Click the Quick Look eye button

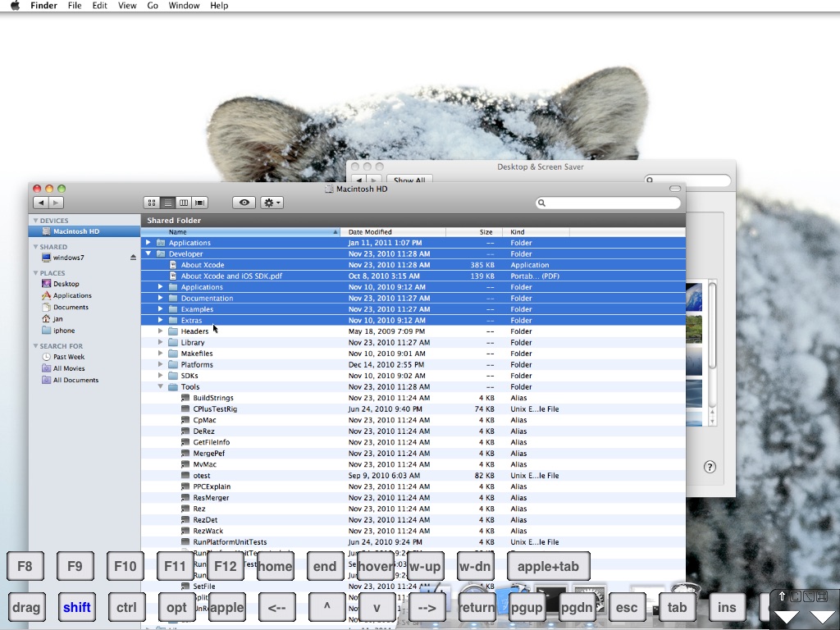pyautogui.click(x=244, y=203)
